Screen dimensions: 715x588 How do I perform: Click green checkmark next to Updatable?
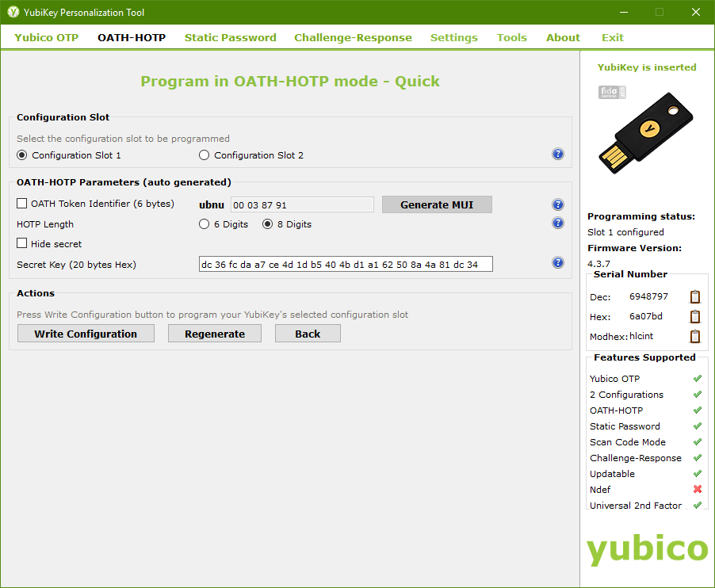698,474
